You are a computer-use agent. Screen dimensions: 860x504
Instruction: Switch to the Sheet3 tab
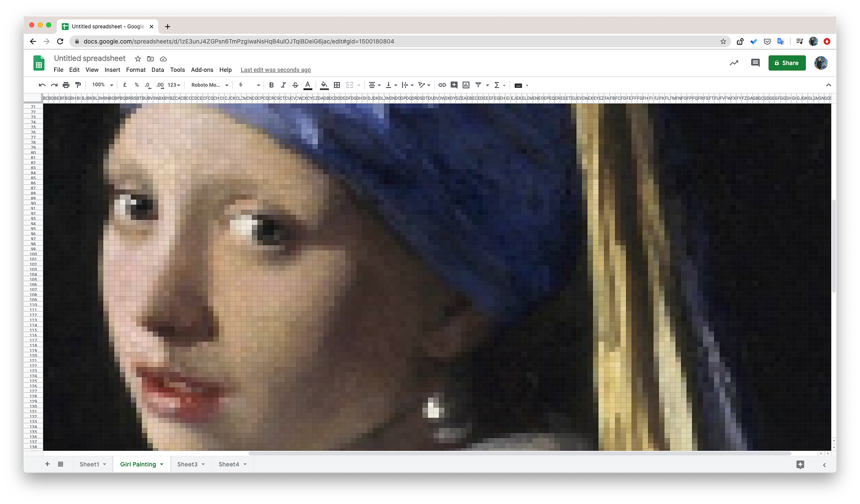pos(188,464)
